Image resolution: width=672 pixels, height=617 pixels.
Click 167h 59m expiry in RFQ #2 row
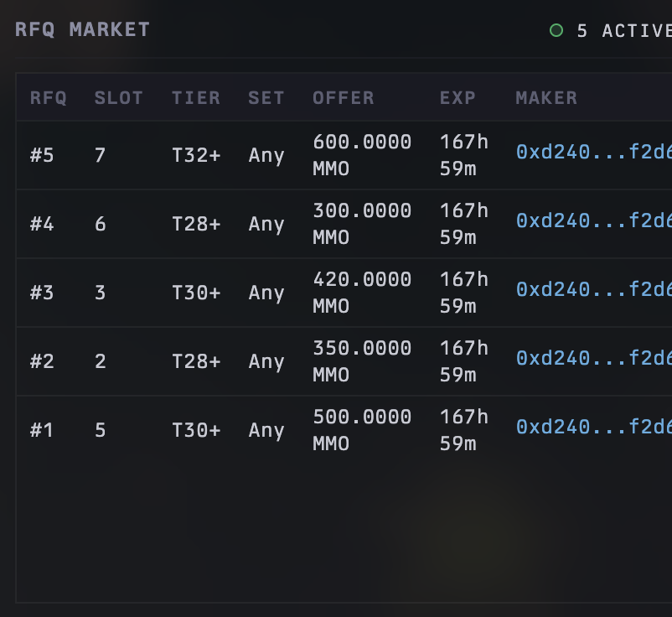pyautogui.click(x=464, y=361)
